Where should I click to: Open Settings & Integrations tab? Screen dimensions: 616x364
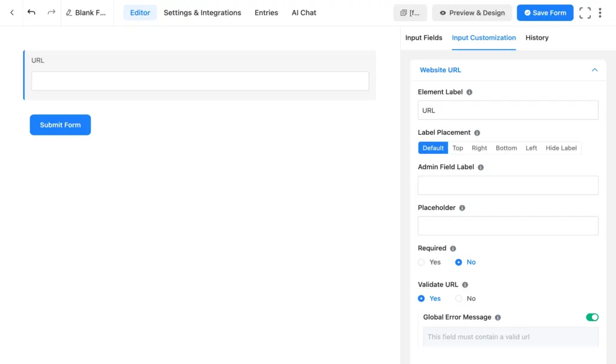[202, 13]
